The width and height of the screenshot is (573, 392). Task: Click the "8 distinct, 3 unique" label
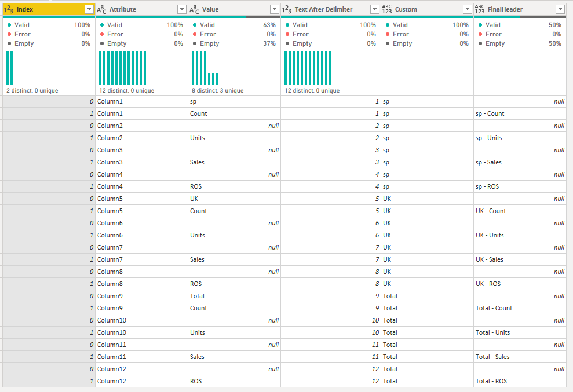point(217,90)
